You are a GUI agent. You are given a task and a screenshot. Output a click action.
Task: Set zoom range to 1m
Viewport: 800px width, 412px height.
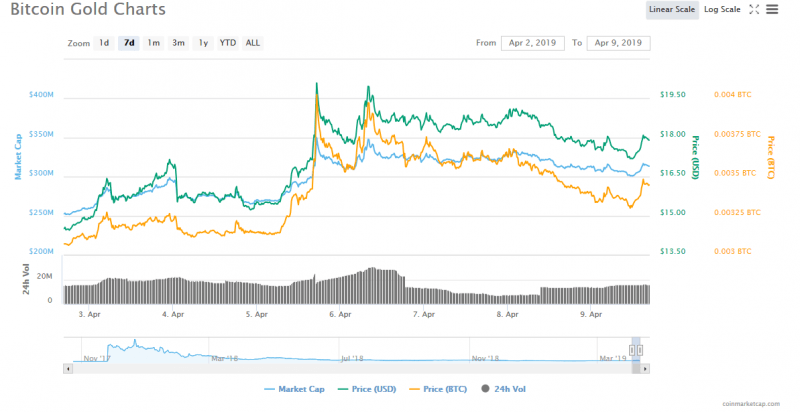[x=153, y=43]
